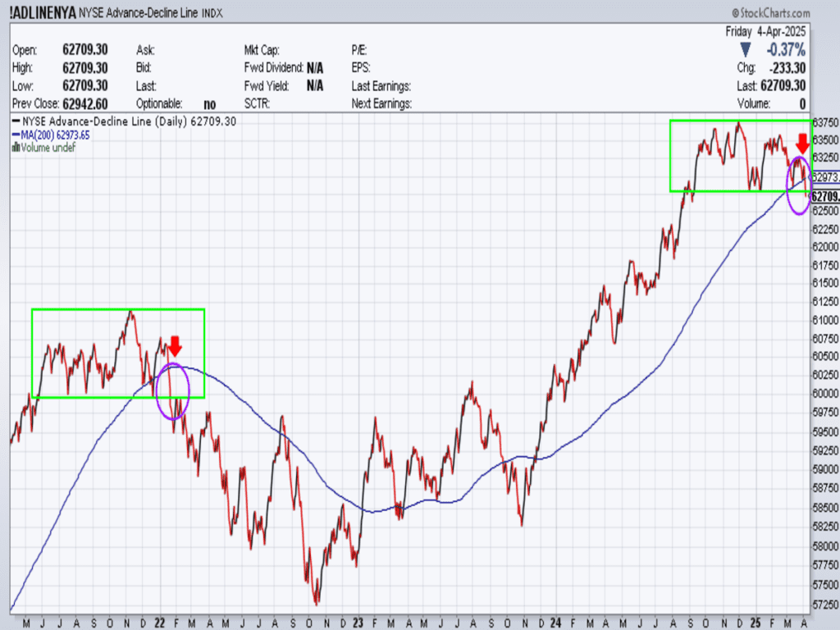Click the purple ellipse around the 2025 crossover

[798, 185]
